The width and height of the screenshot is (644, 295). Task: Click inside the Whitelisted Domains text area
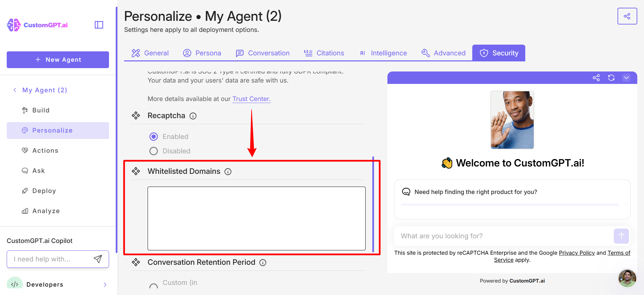click(x=257, y=218)
